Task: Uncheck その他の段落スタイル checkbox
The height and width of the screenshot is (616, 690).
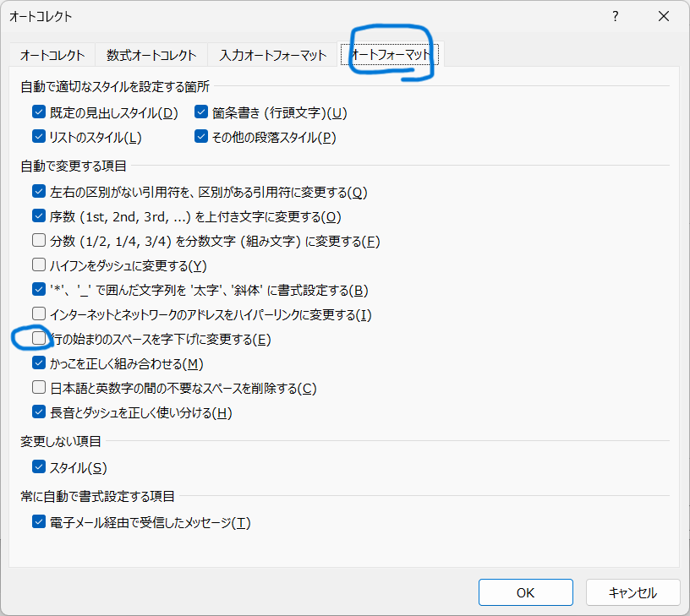Action: coord(201,136)
